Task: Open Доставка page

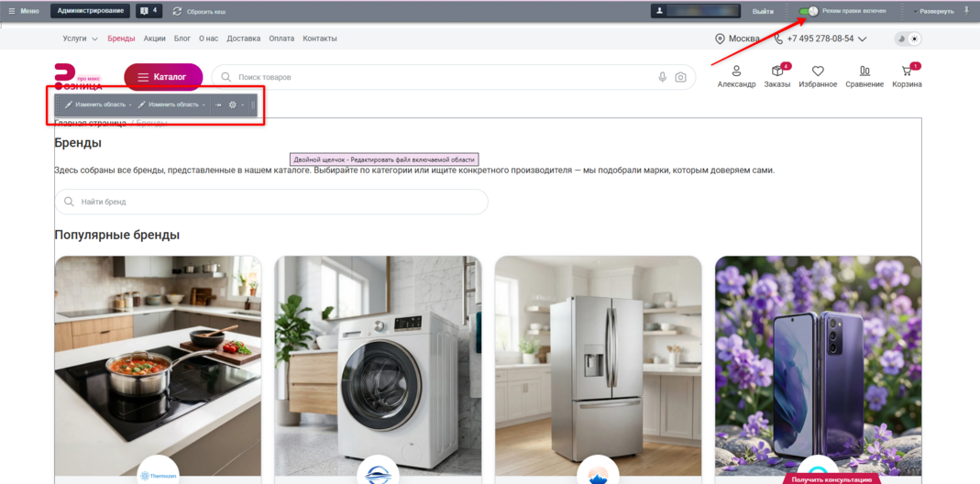Action: [244, 38]
